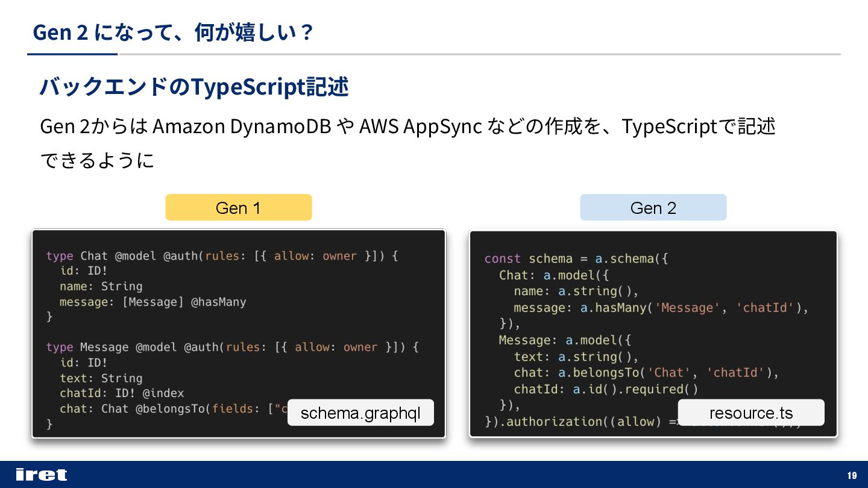Click 'chatId: ID! @index' line
Viewport: 868px width, 488px height.
click(122, 393)
